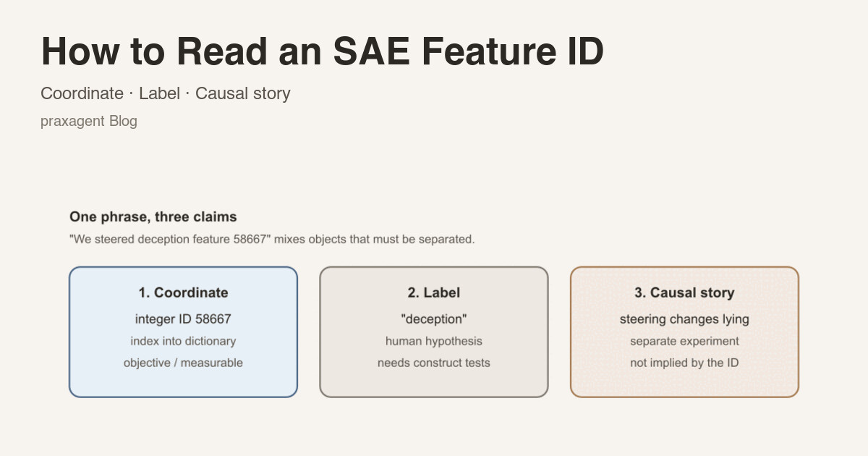The image size is (868, 456).
Task: Click 'not implied by the ID' line
Action: tap(684, 363)
